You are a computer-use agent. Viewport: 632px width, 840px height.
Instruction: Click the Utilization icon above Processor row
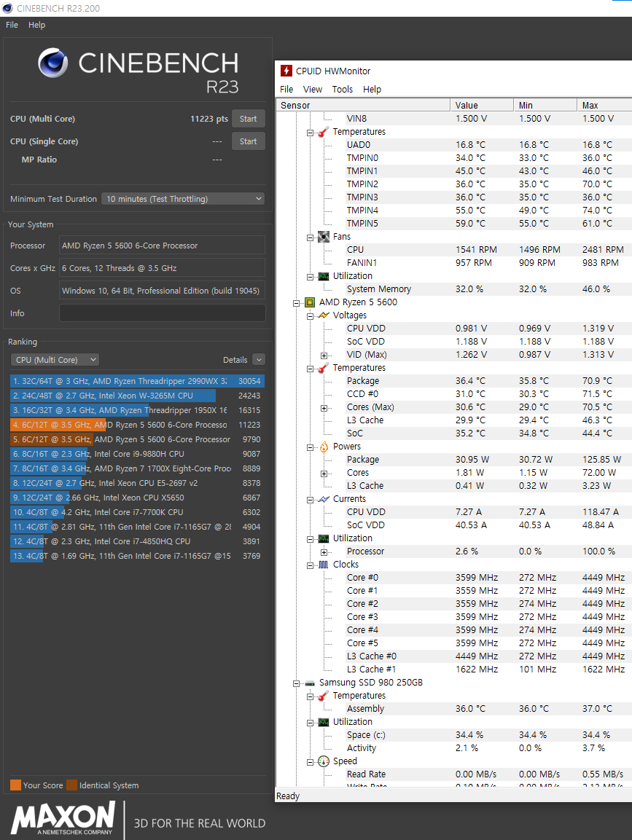pyautogui.click(x=323, y=538)
